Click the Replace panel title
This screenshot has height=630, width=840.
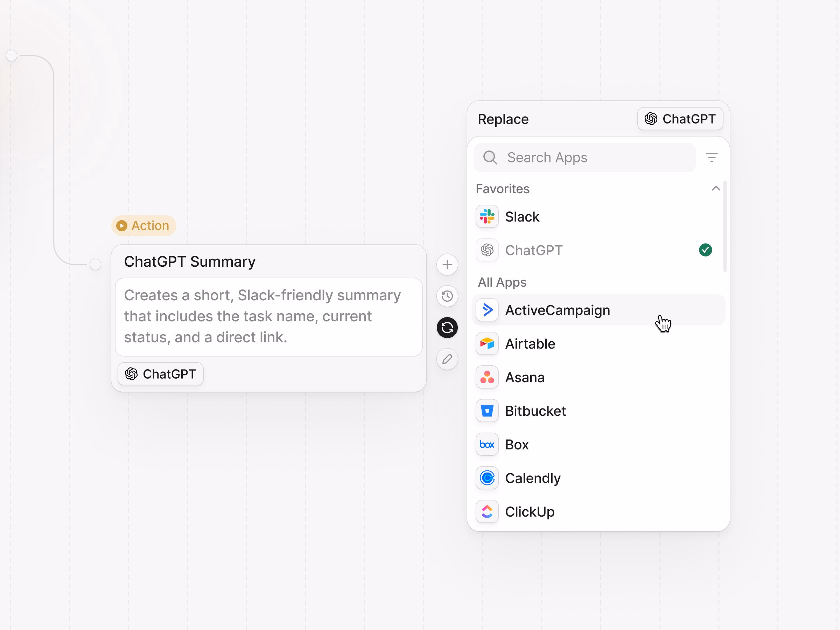click(503, 119)
